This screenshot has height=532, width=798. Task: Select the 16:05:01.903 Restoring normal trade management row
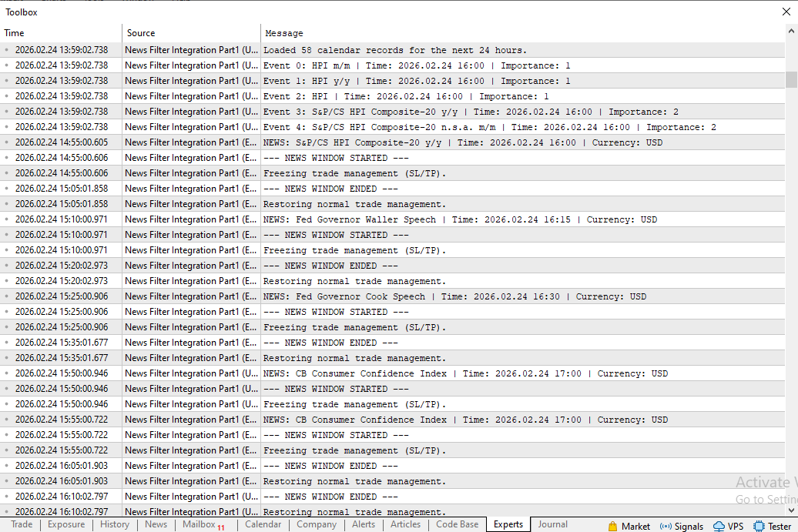point(392,481)
